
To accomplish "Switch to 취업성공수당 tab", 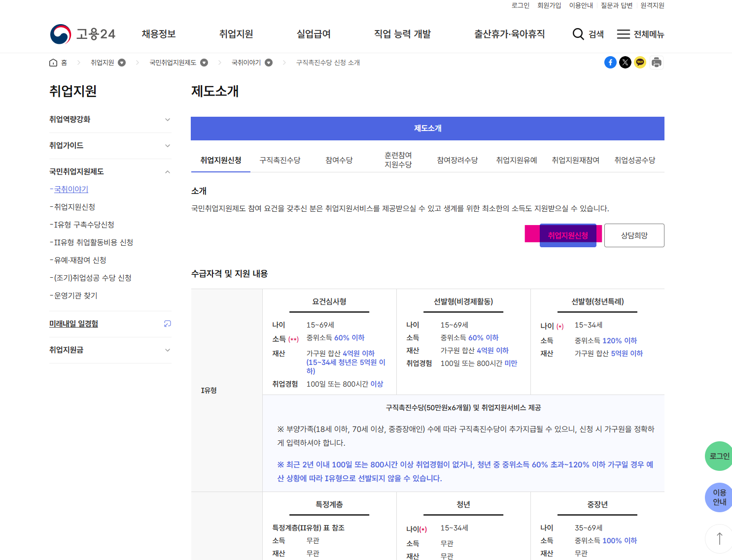I will [635, 160].
